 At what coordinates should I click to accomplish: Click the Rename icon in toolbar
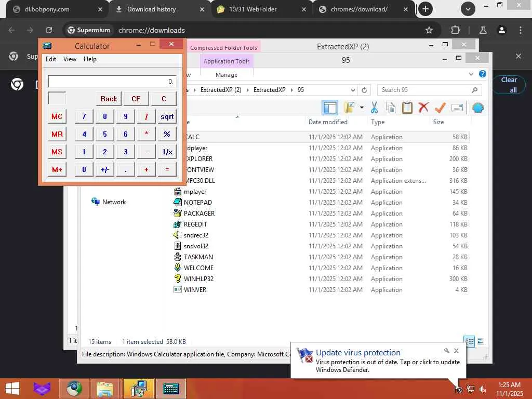(x=457, y=108)
